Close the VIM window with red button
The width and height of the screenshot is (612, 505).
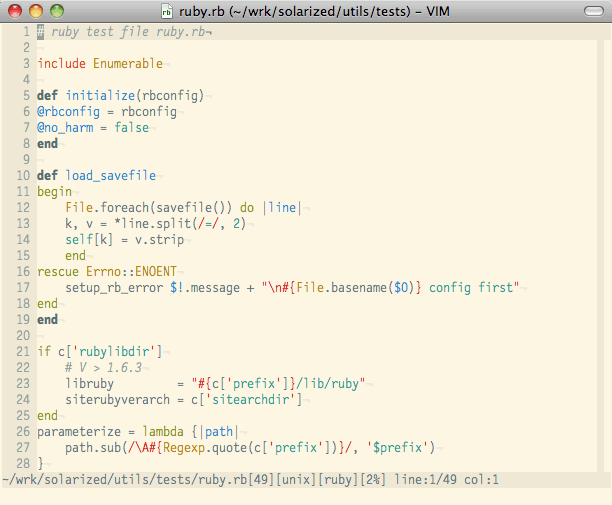coord(14,11)
